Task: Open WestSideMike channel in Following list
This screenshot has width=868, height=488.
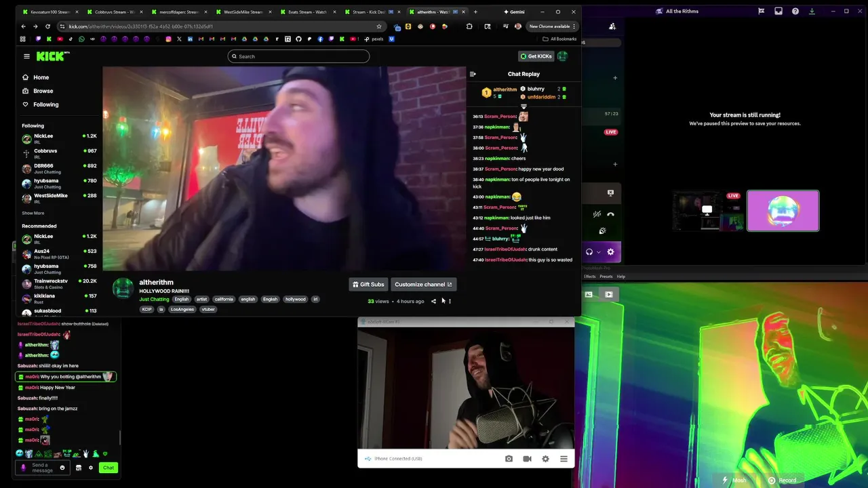Action: coord(60,198)
